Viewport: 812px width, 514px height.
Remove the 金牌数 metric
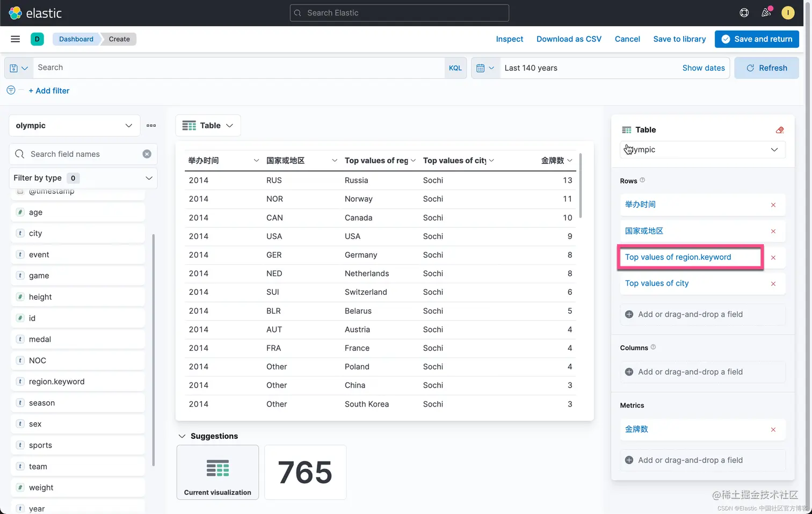click(773, 429)
